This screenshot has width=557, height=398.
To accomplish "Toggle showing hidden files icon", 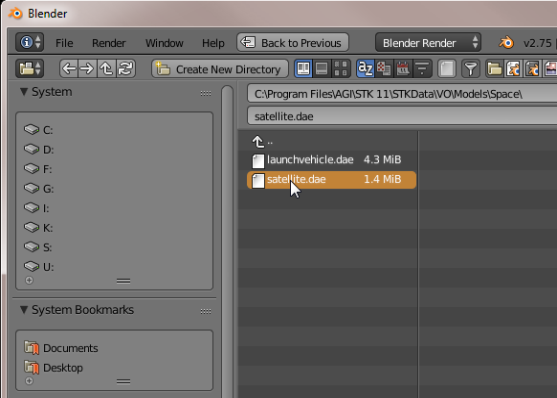I will coord(447,69).
